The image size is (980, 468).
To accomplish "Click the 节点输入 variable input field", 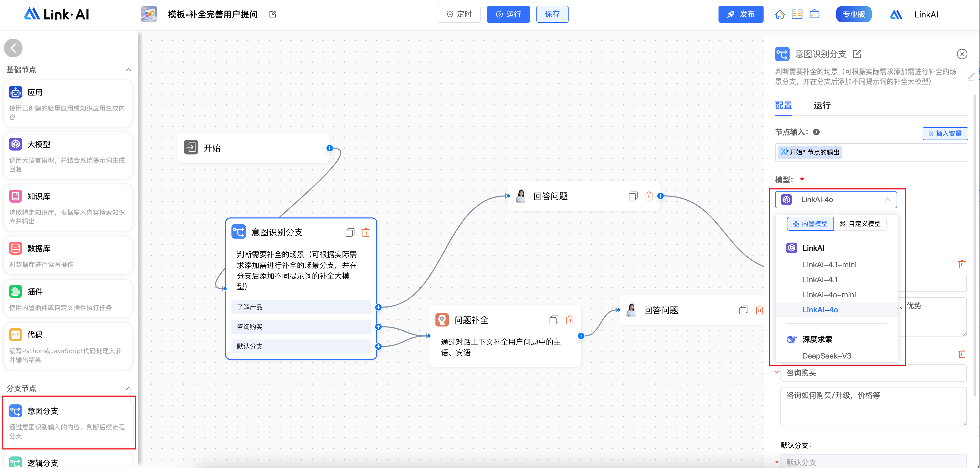I will [871, 152].
